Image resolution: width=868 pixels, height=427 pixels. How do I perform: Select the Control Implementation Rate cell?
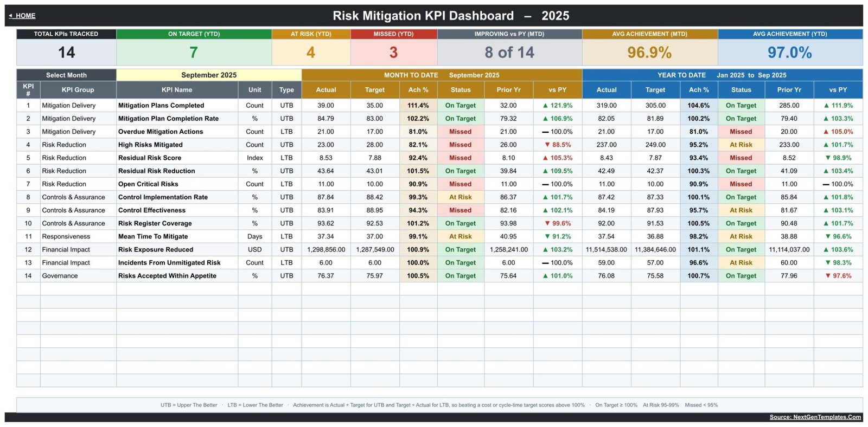pos(177,197)
